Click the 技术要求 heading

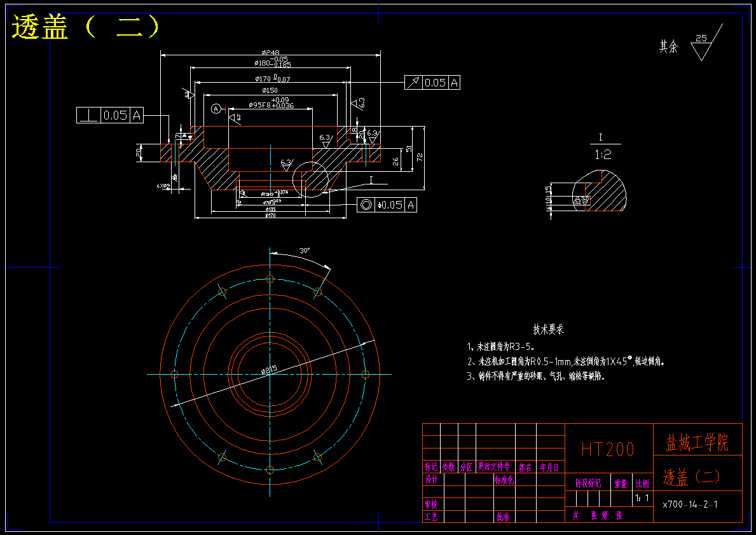point(548,330)
